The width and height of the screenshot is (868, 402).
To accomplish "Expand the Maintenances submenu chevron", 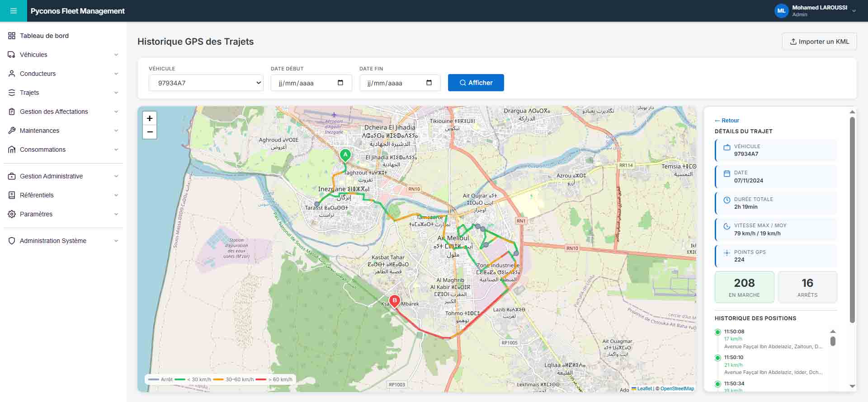I will pos(116,131).
